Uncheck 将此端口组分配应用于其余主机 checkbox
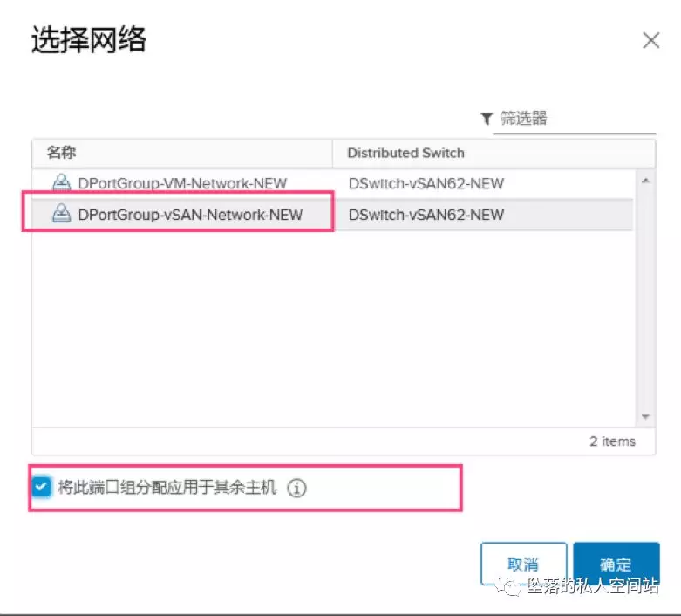The height and width of the screenshot is (616, 681). coord(41,487)
